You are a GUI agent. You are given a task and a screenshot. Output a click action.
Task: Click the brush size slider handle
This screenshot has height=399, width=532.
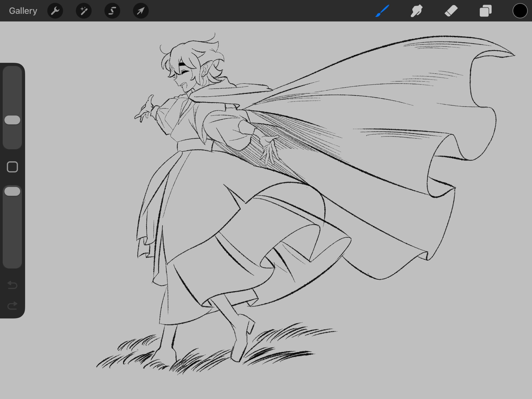click(x=13, y=120)
